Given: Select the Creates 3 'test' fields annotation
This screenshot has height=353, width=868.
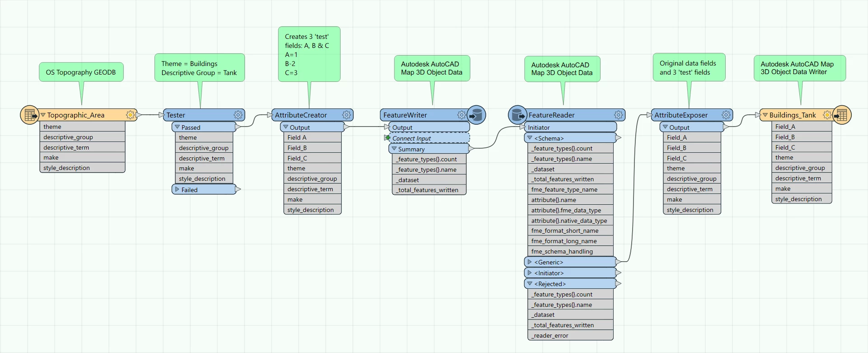Looking at the screenshot, I should coord(309,54).
